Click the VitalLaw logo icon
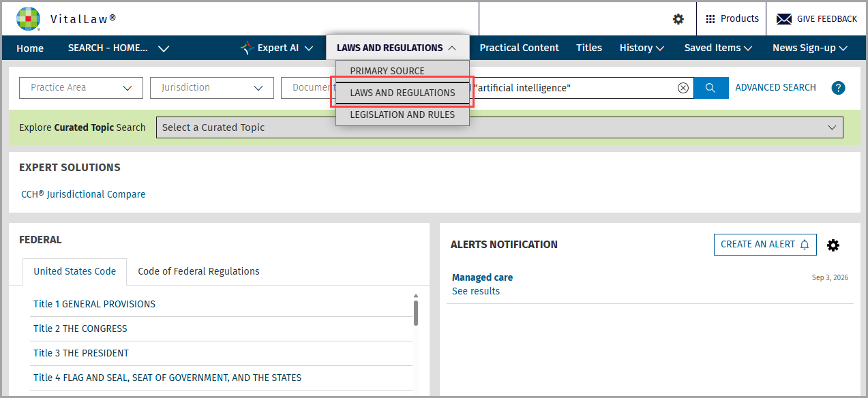 (28, 18)
